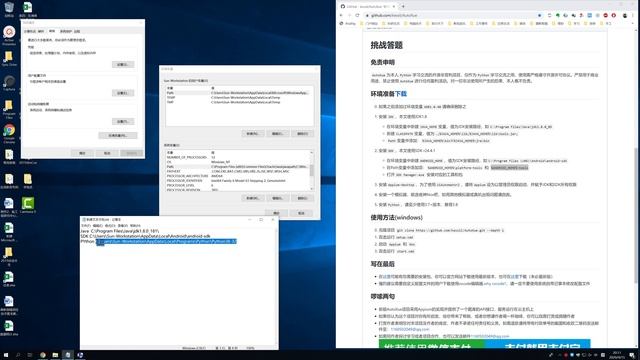Open 环境变量 button in System Properties
Image resolution: width=640 pixels, height=360 pixels.
118,136
